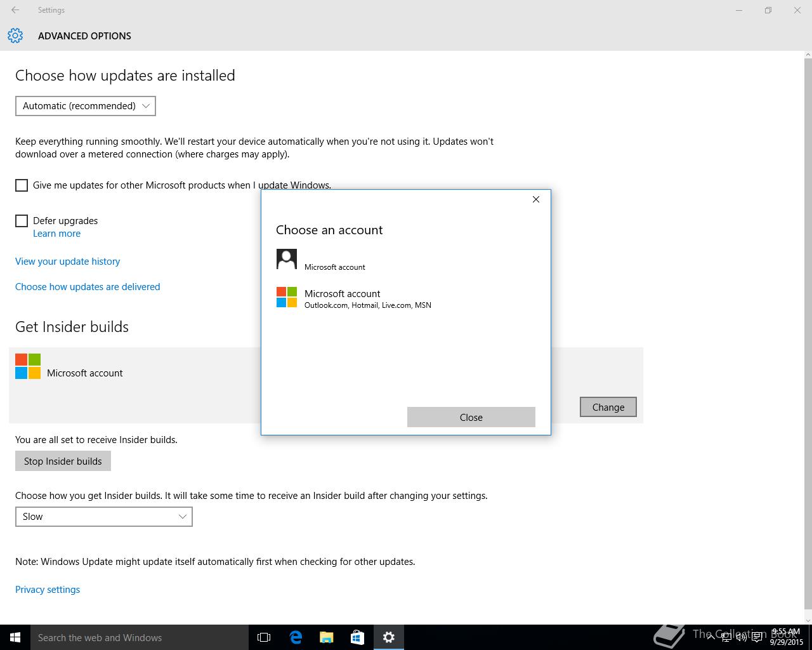This screenshot has height=650, width=812.
Task: Open Privacy settings link
Action: pos(48,590)
